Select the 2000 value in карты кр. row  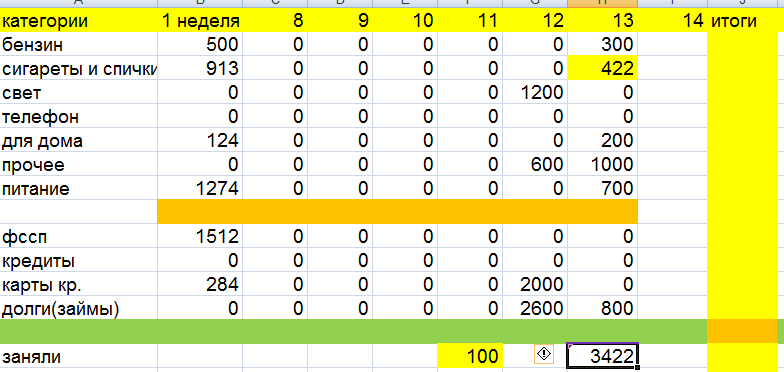[x=535, y=284]
